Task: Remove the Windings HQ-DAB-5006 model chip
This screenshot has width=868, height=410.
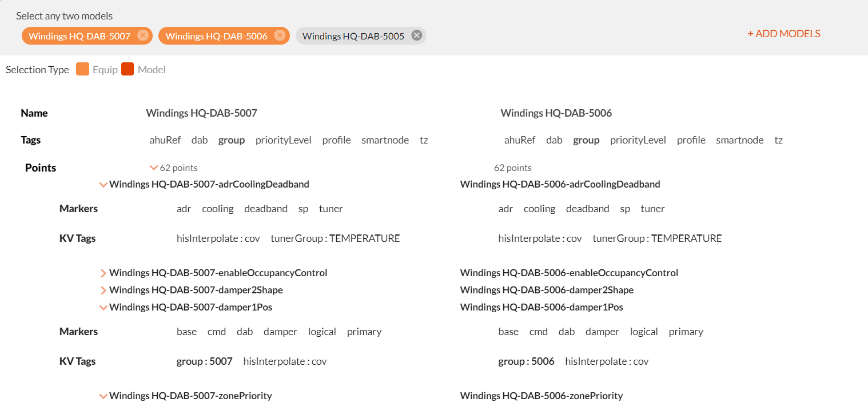Action: pos(280,35)
